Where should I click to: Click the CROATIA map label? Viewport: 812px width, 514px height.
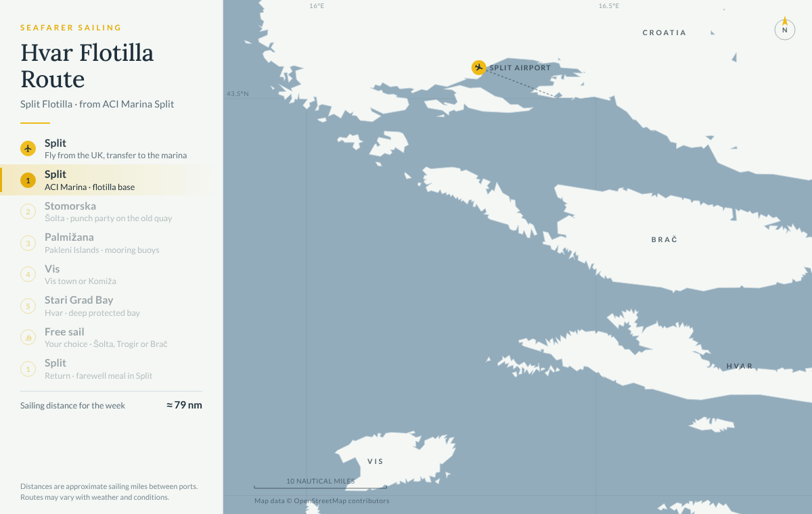664,32
